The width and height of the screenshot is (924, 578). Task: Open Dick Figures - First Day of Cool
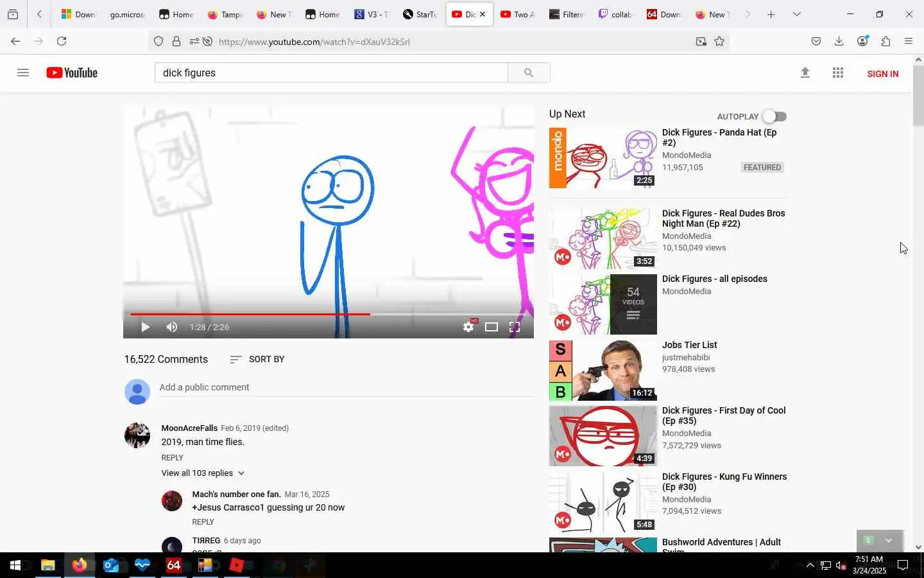coord(724,416)
